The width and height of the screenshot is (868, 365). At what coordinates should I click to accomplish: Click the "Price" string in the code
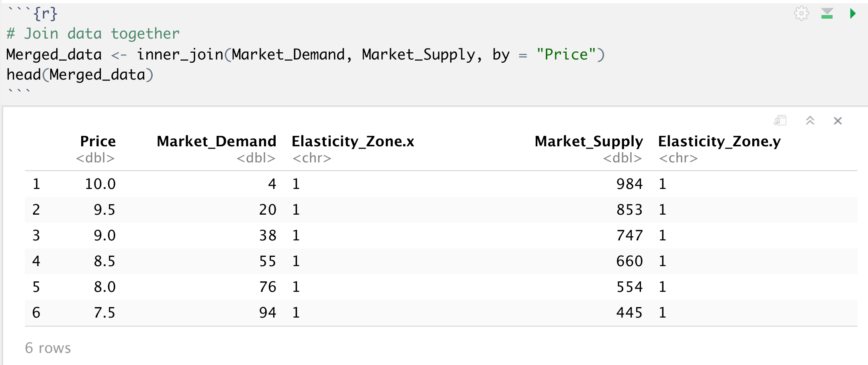tap(566, 55)
